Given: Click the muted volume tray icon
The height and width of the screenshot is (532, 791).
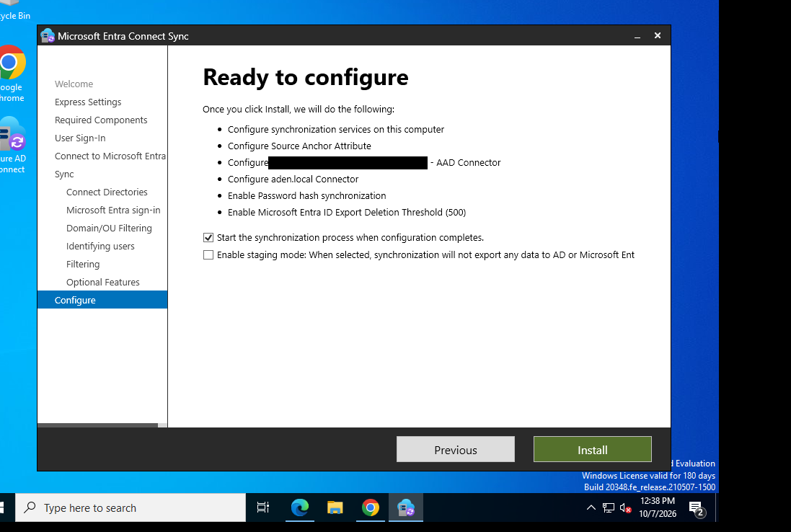Looking at the screenshot, I should pyautogui.click(x=626, y=507).
